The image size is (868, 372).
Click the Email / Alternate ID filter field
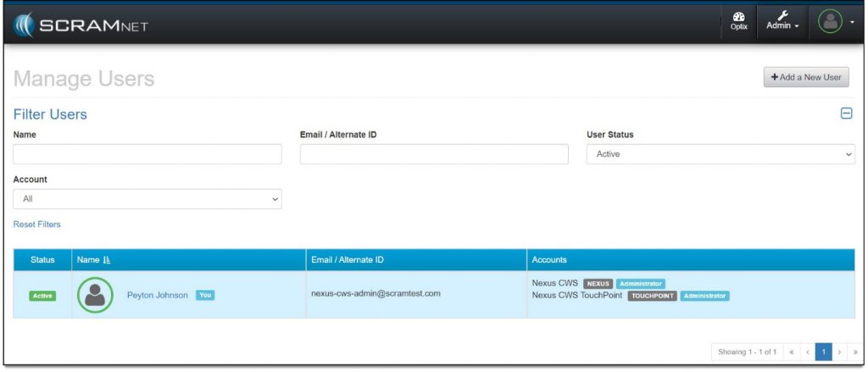click(434, 154)
